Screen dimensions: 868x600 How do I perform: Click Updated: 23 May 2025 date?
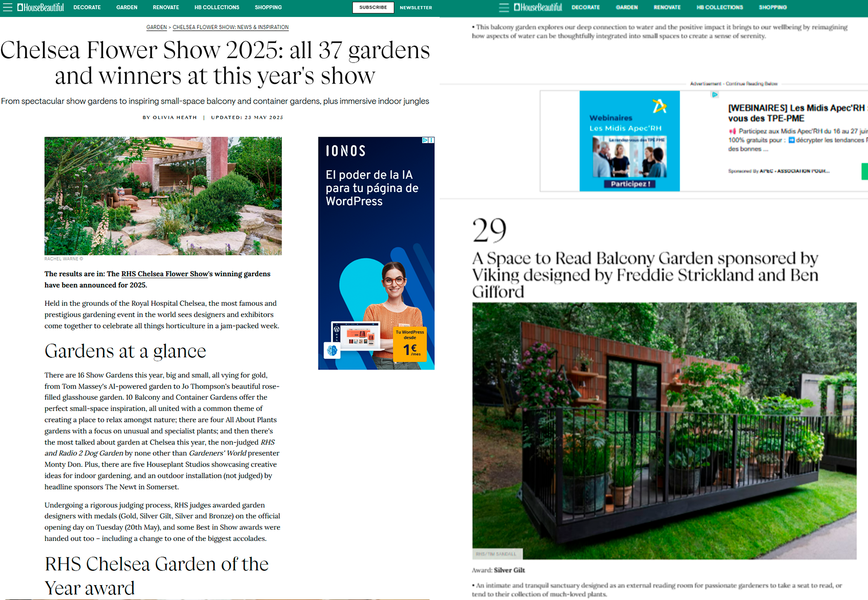click(247, 118)
